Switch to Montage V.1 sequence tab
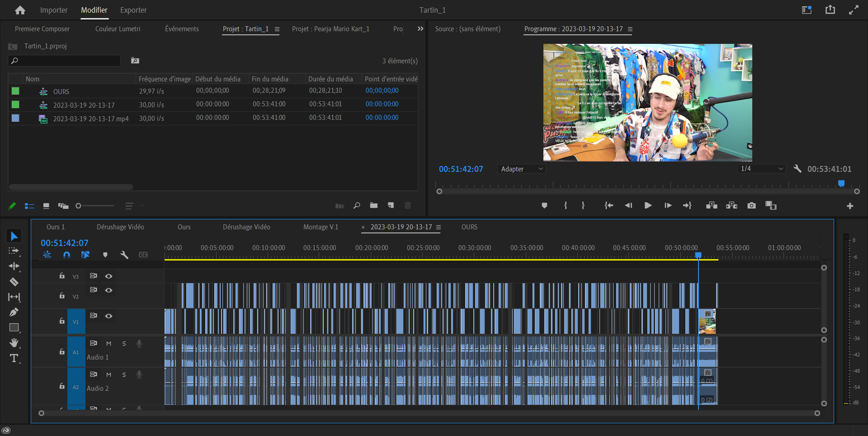Viewport: 868px width, 436px height. pos(321,227)
